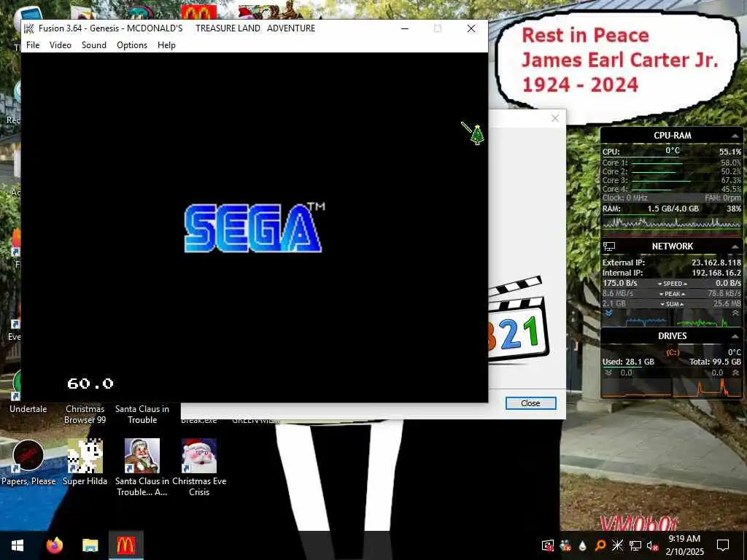Click the RAM history graph in gadget
This screenshot has height=560, width=747.
click(x=672, y=223)
